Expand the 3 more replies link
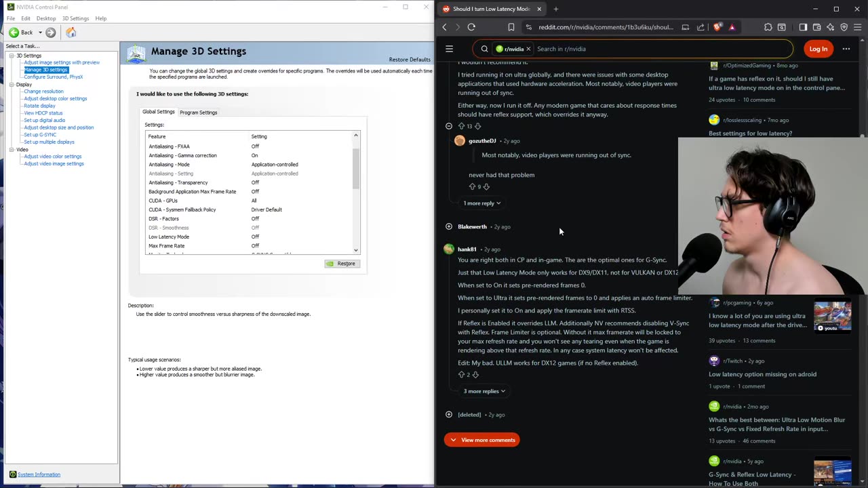The height and width of the screenshot is (488, 868). coord(484,391)
